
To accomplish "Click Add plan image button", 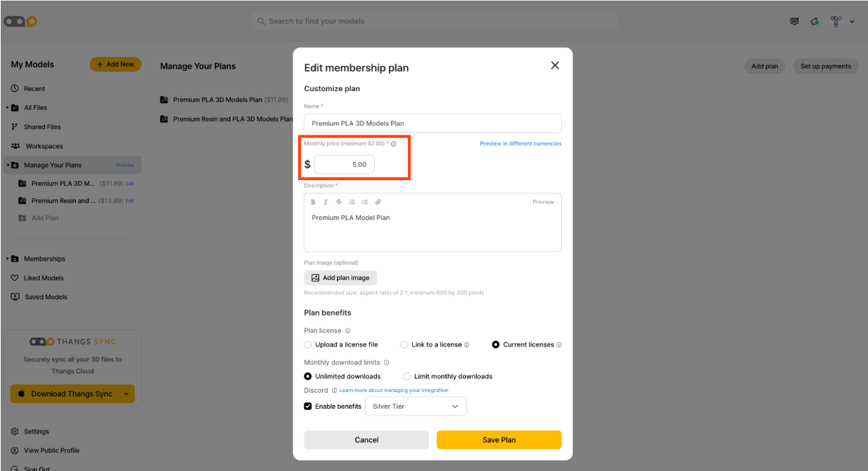I will (340, 278).
